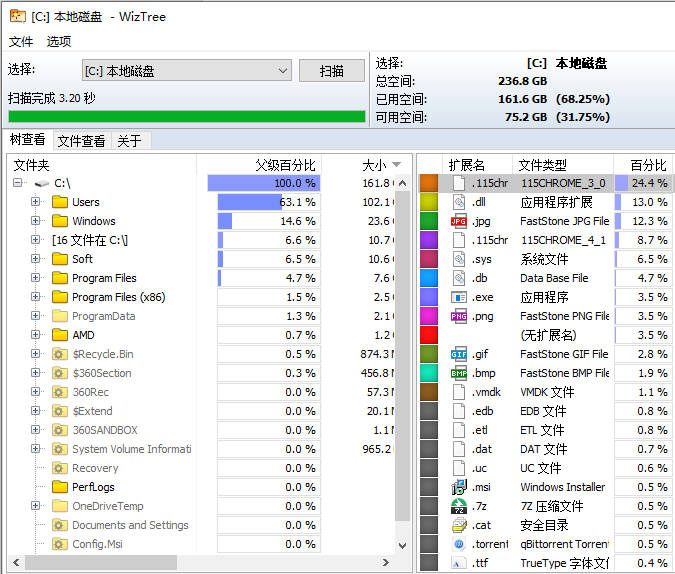Click the JPG file type icon
The image size is (675, 574).
pyautogui.click(x=459, y=221)
